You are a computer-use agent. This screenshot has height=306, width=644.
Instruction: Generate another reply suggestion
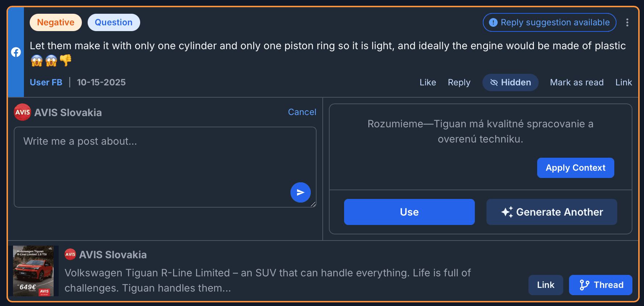[x=552, y=212]
